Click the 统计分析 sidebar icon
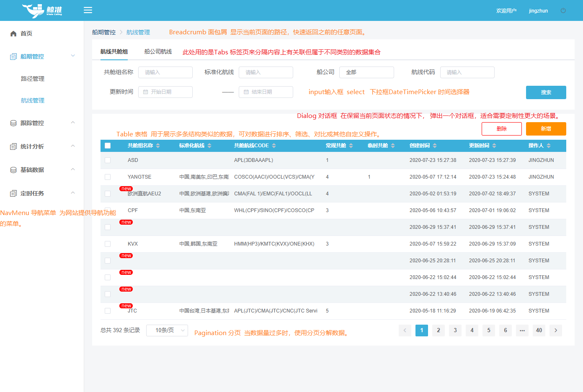The image size is (583, 392). point(13,146)
